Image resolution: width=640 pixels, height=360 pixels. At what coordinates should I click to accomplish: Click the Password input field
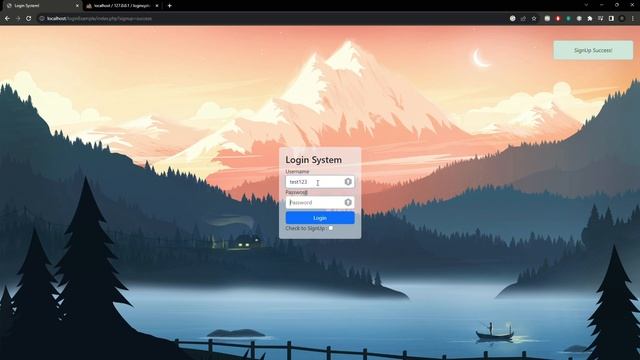tap(320, 202)
